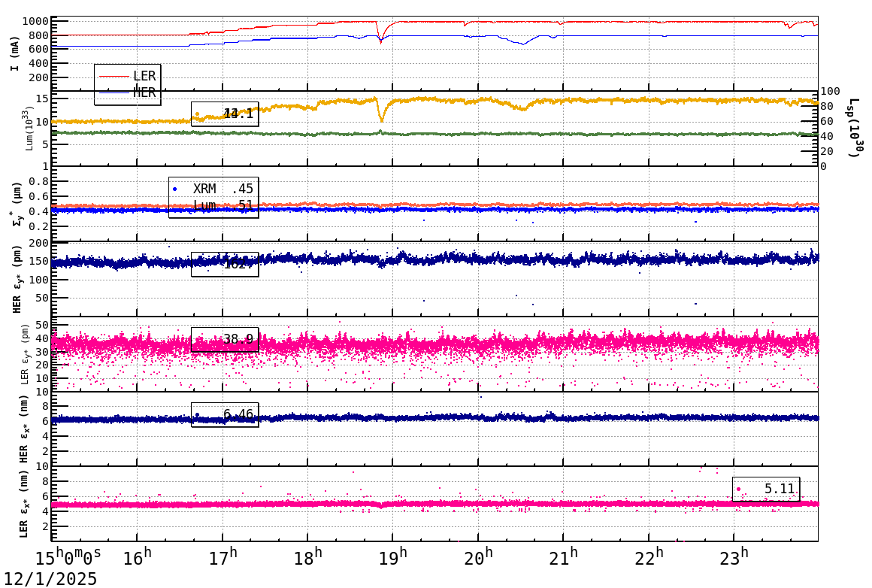Click the 5.11 legend value in LER εx* panel
The image size is (872, 588).
[779, 489]
